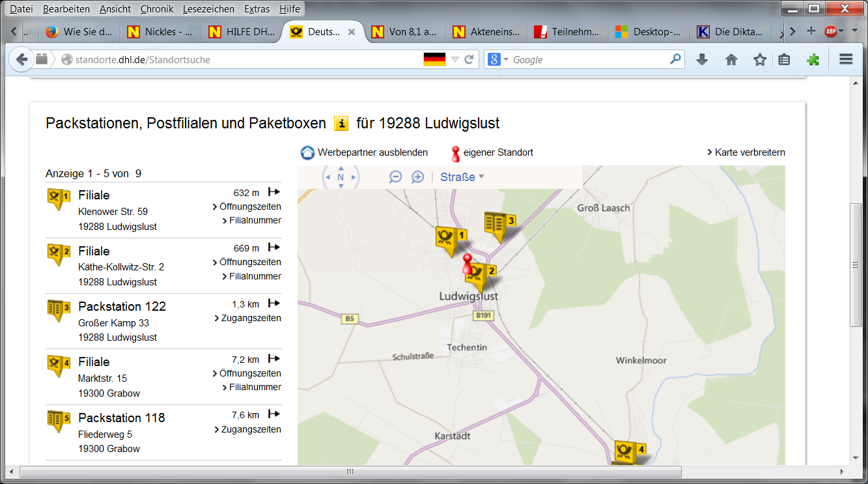868x484 pixels.
Task: Show route arrow for Packstation 122
Action: [x=274, y=304]
